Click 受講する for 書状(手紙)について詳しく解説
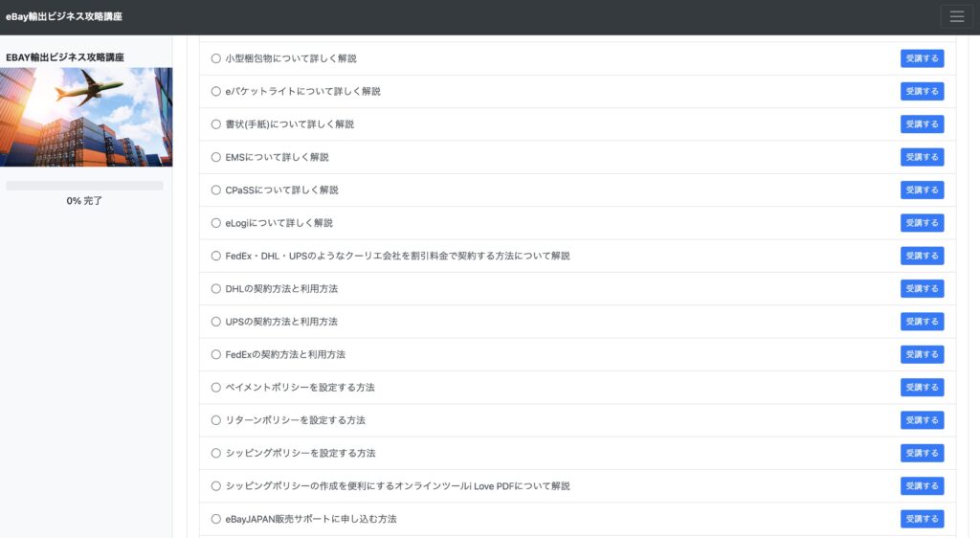This screenshot has height=538, width=980. [922, 124]
